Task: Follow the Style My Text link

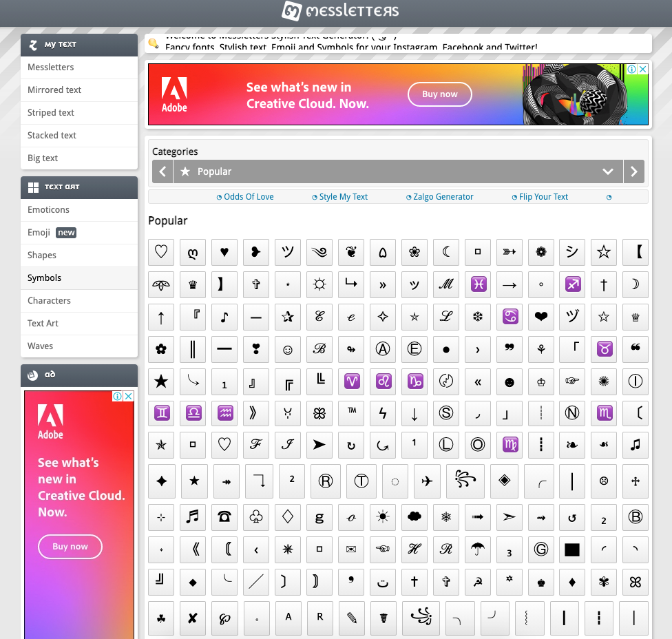Action: (x=340, y=197)
